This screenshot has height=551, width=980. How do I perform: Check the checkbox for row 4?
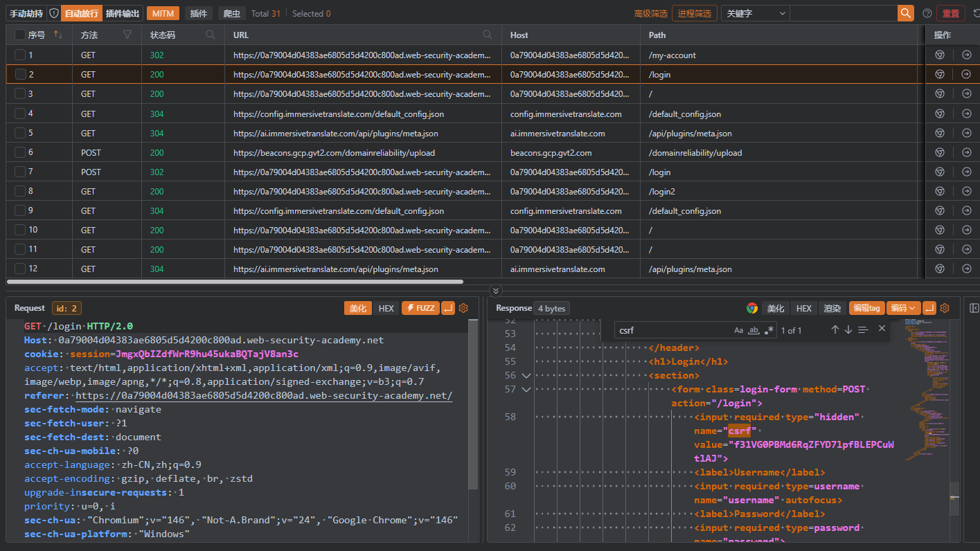click(21, 114)
